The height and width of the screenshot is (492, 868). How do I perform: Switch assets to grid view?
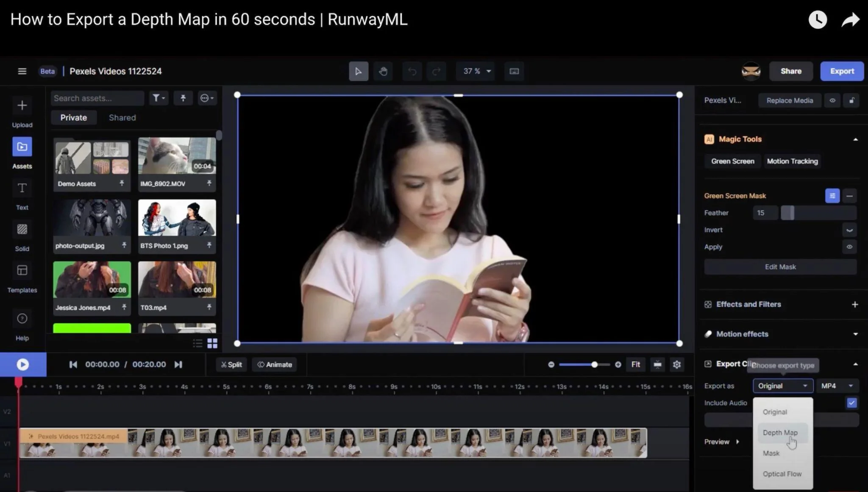212,343
